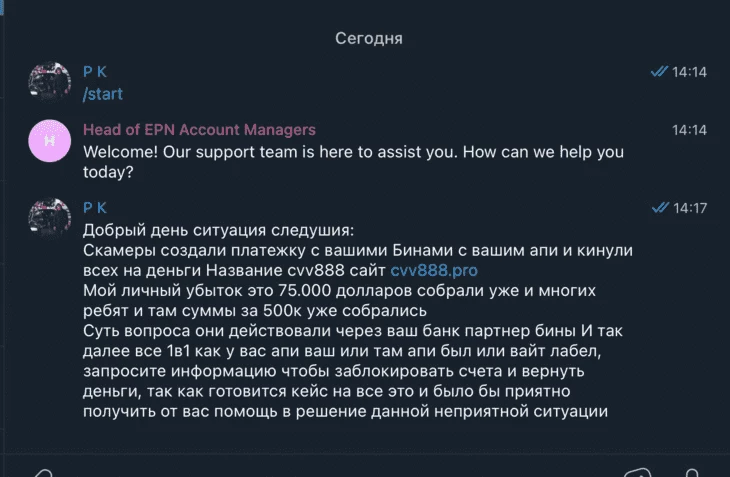Click the 14:14 timestamp on the /start message

(x=689, y=72)
